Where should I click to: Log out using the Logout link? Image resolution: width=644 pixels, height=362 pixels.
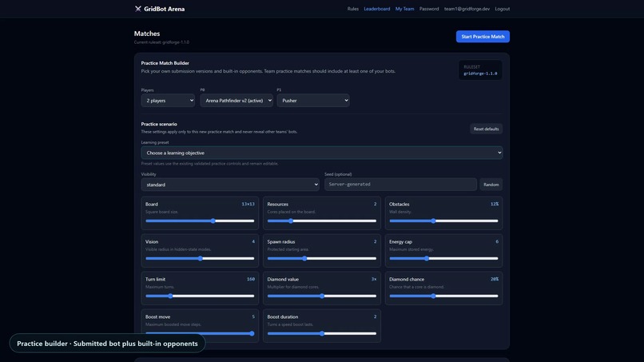pyautogui.click(x=502, y=9)
